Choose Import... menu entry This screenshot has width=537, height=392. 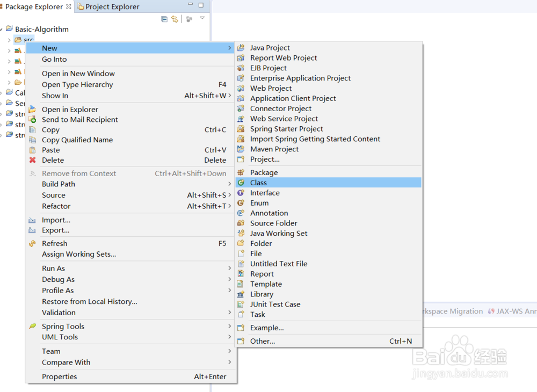click(130, 220)
